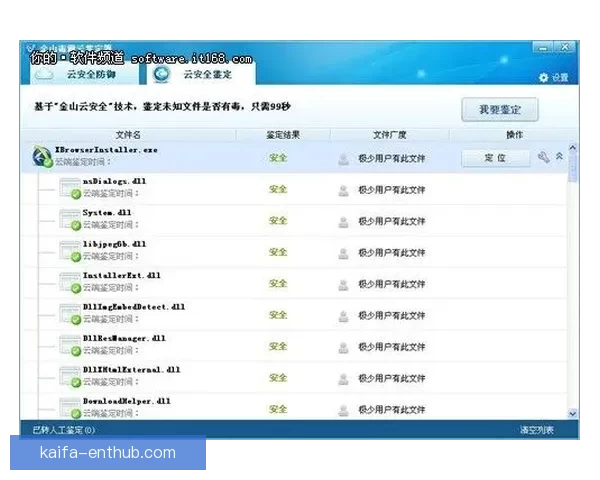This screenshot has height=480, width=600.
Task: Click user icon in nsDialogs.dll row
Action: coord(344,190)
